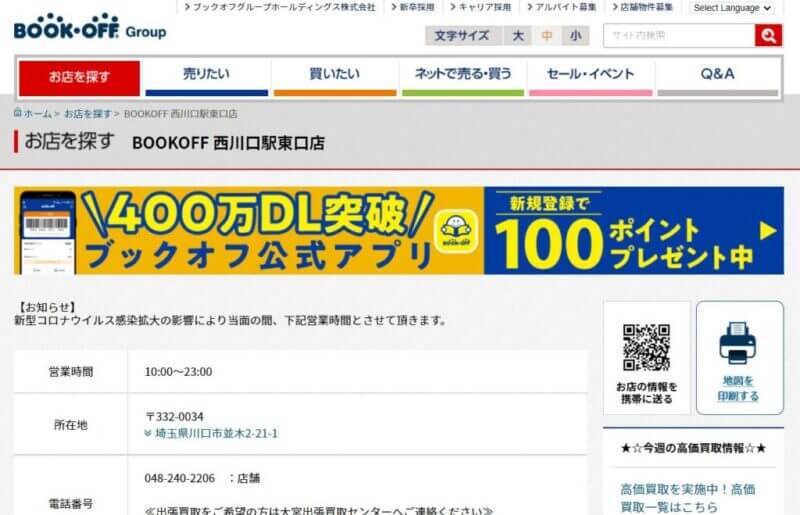Click the home icon in breadcrumb

(x=18, y=113)
